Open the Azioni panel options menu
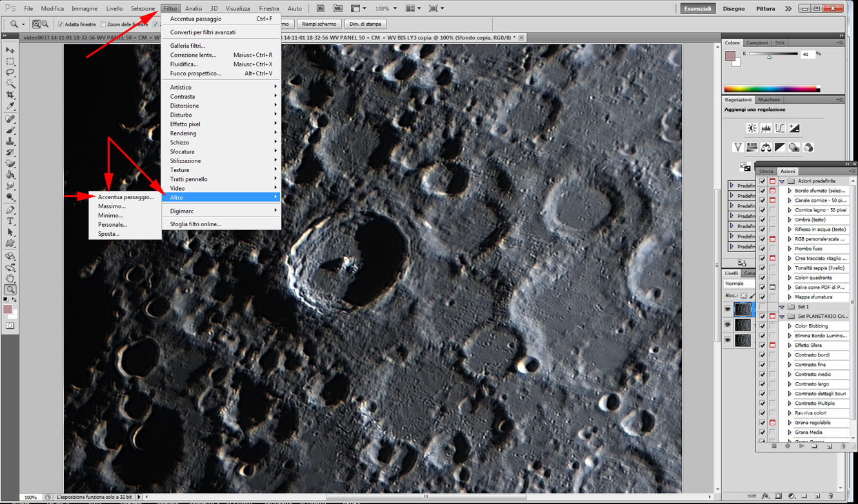The height and width of the screenshot is (504, 858). pyautogui.click(x=851, y=171)
